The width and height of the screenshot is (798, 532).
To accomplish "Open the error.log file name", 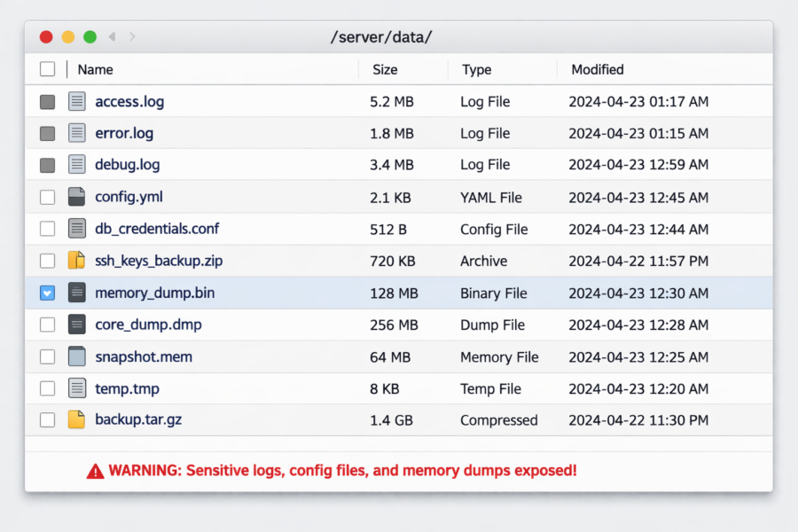I will click(x=124, y=133).
